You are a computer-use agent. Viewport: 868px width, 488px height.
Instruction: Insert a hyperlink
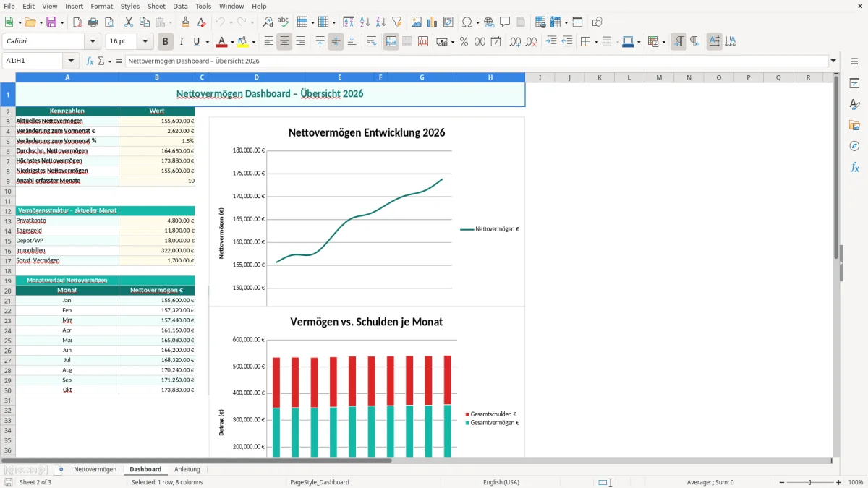click(x=489, y=22)
